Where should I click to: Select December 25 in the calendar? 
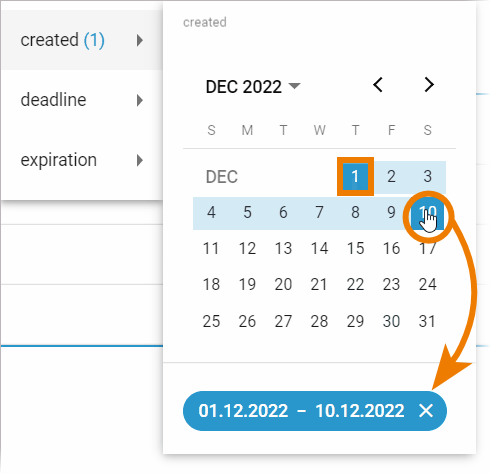[x=211, y=321]
